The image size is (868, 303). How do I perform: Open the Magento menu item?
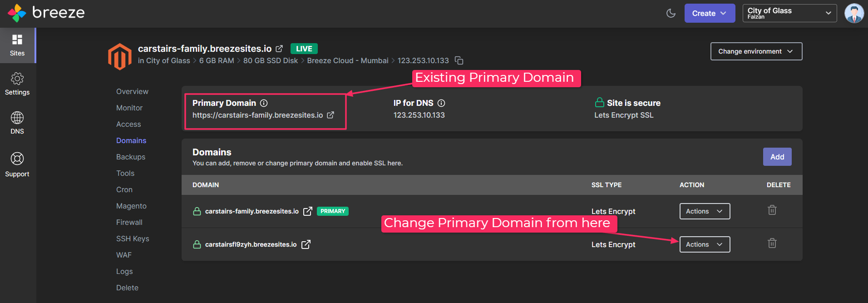tap(131, 206)
